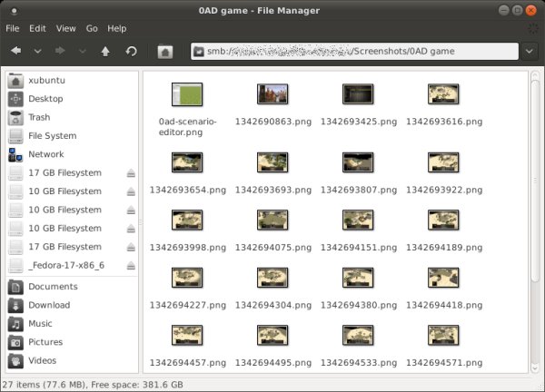Open the Help menu
The height and width of the screenshot is (392, 545).
tap(117, 28)
